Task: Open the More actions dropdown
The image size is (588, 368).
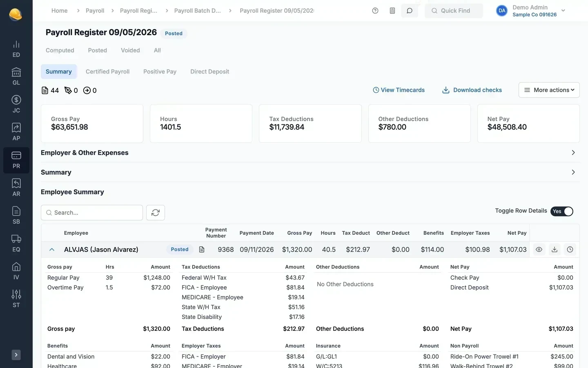Action: [549, 90]
